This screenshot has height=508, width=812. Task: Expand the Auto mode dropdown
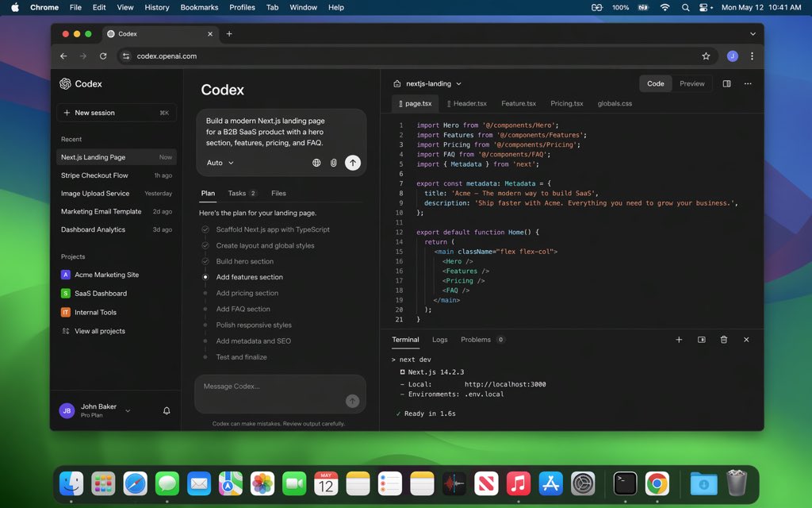(220, 163)
